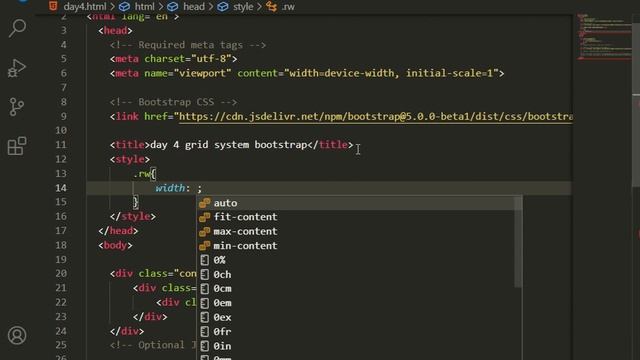The width and height of the screenshot is (640, 360).
Task: Click the 'Required meta tags' comment
Action: (x=188, y=45)
